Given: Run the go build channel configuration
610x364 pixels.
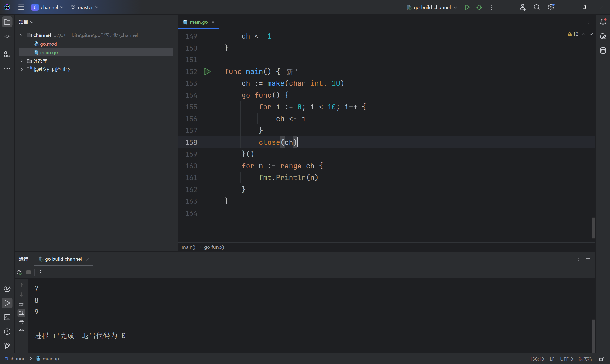Looking at the screenshot, I should click(467, 7).
